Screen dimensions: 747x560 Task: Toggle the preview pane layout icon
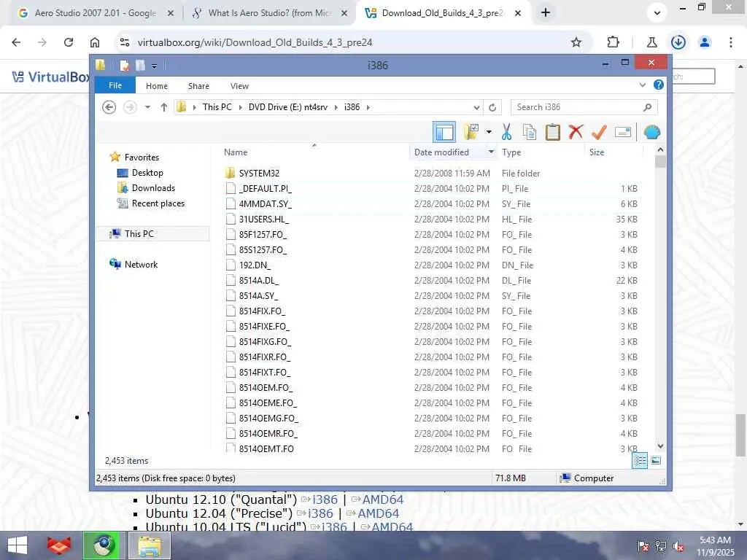444,132
